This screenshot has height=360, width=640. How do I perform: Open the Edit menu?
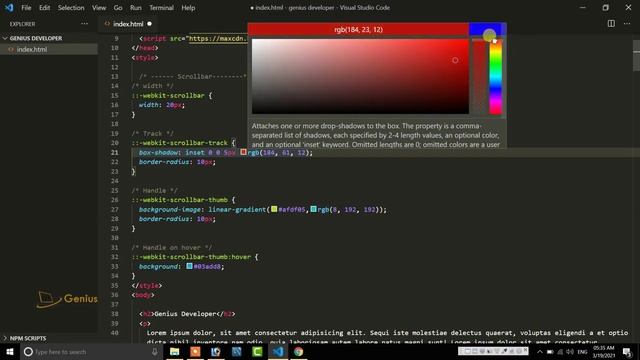44,8
